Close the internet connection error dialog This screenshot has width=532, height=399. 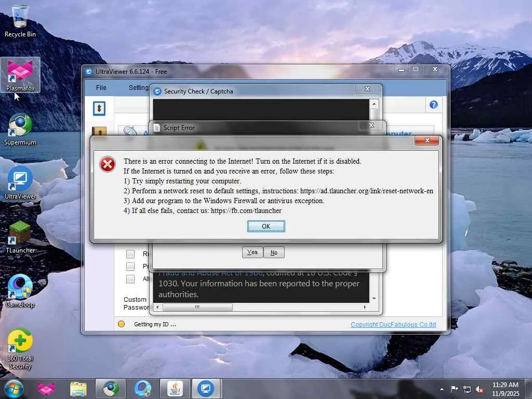[x=427, y=140]
